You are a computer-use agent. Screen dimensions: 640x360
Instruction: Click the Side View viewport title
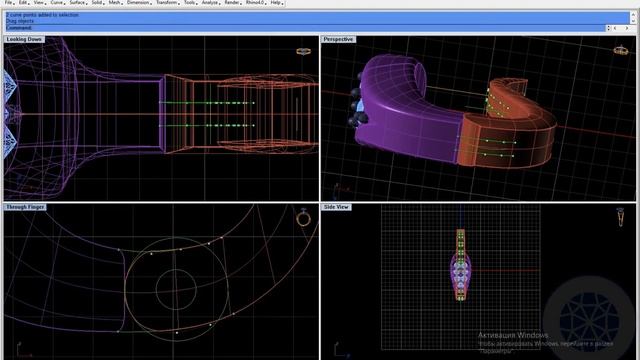coord(336,207)
